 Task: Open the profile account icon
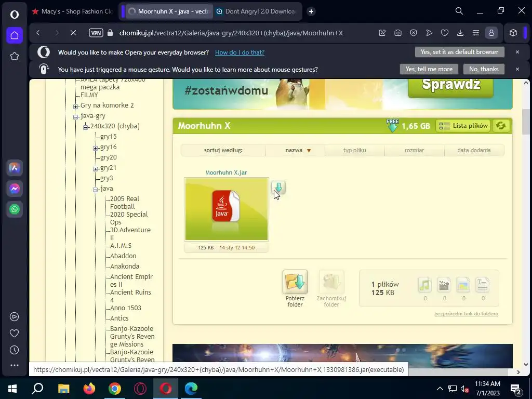tap(491, 33)
